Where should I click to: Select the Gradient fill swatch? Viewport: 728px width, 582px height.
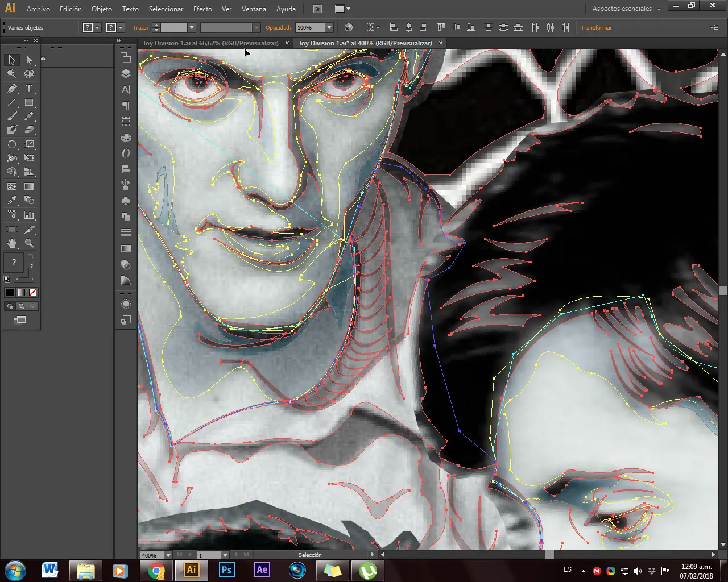21,292
